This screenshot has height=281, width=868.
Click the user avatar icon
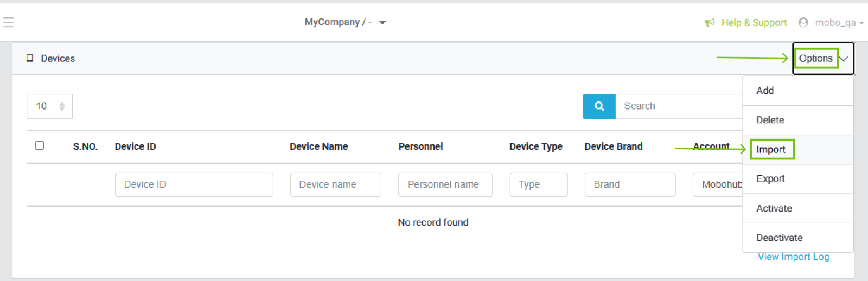pos(803,23)
